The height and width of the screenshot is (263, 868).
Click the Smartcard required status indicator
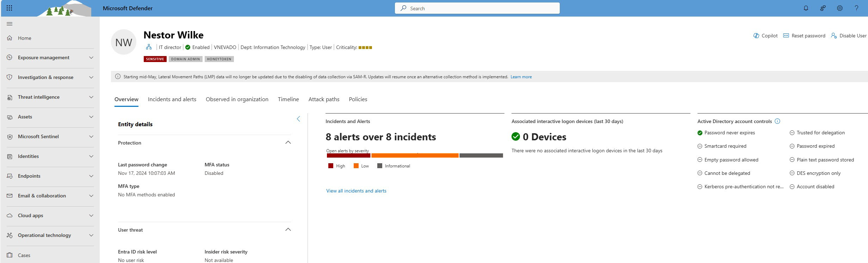click(700, 146)
